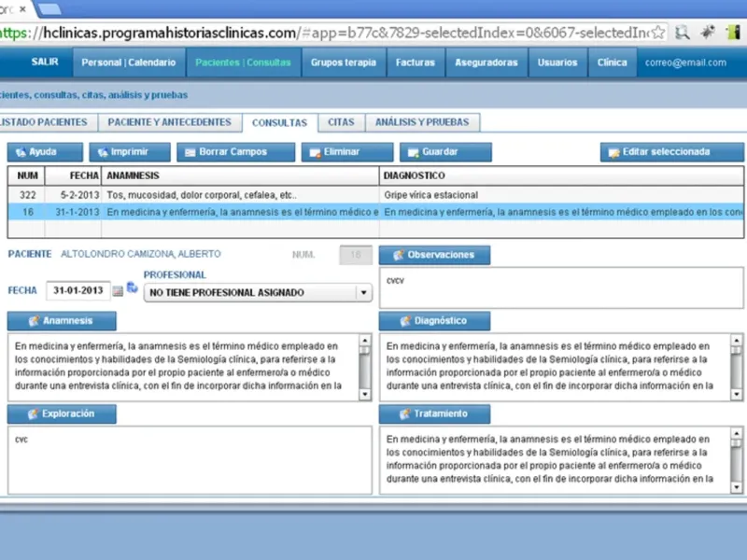
Task: Open the Aseguradoras section
Action: [x=486, y=63]
